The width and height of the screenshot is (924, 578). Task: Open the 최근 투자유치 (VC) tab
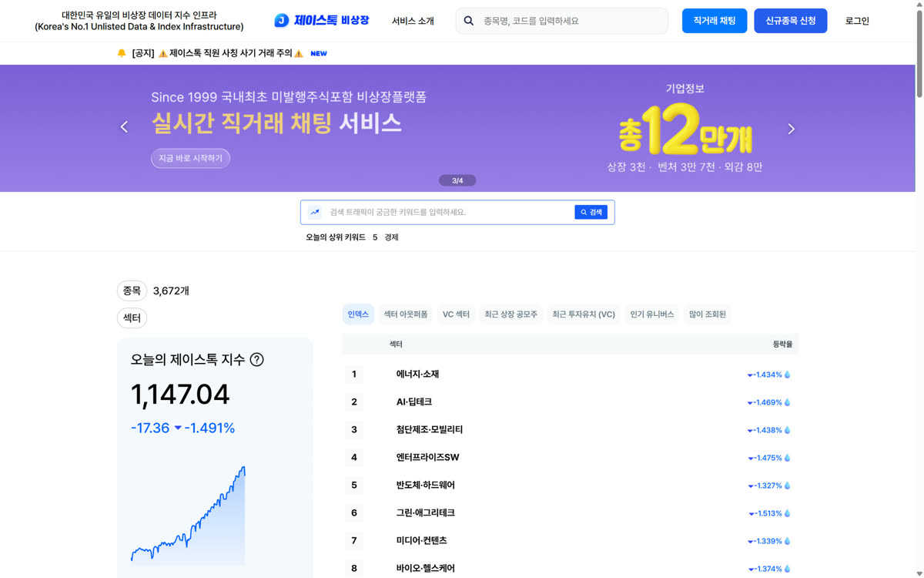(584, 314)
